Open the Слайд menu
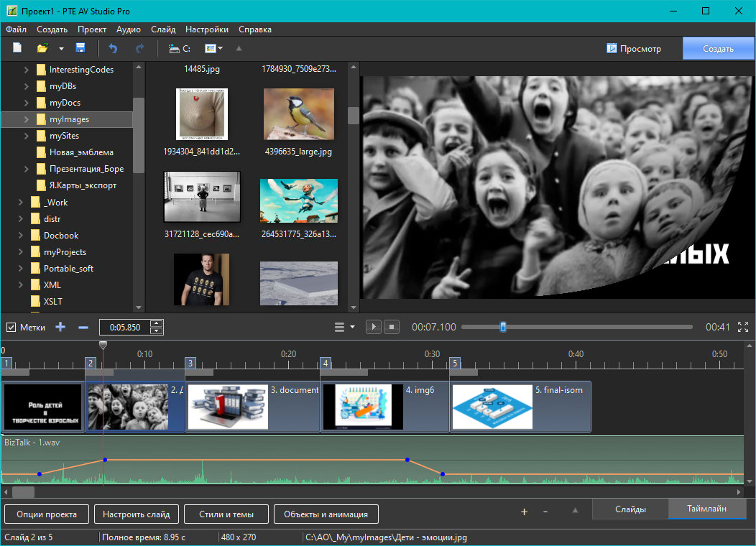 [163, 29]
